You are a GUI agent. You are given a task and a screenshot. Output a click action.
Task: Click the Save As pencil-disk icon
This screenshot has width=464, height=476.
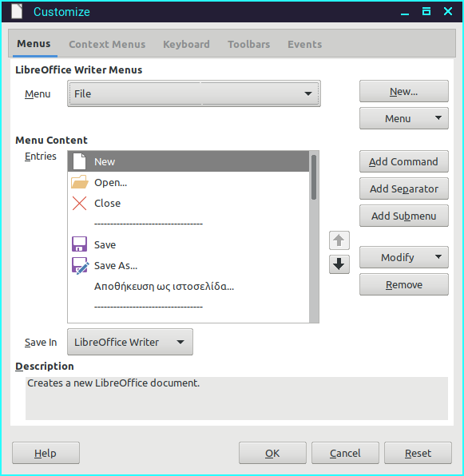pyautogui.click(x=80, y=266)
